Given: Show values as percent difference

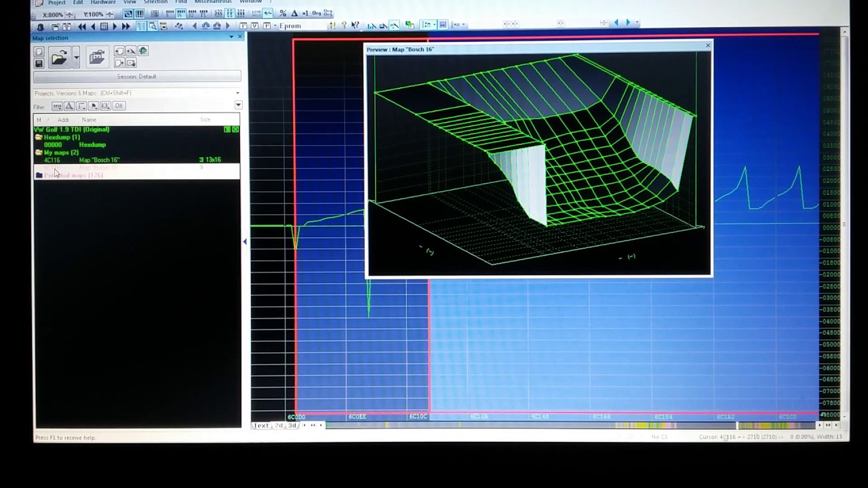Looking at the screenshot, I should point(283,14).
